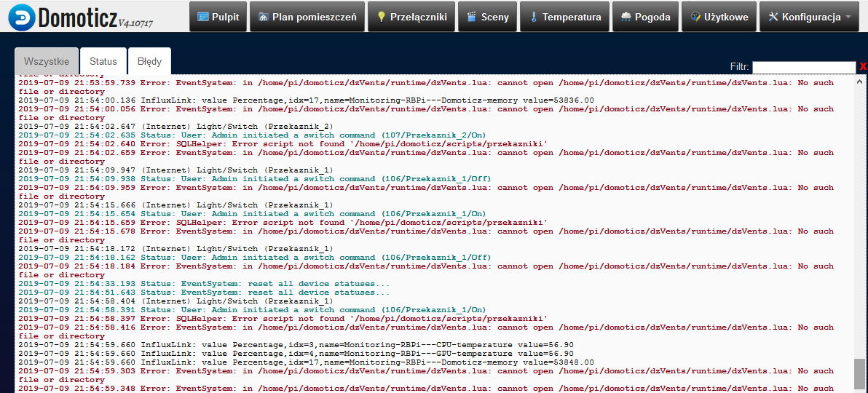
Task: Select status line 21:54:51.643 reset all device statuses
Action: coord(205,293)
